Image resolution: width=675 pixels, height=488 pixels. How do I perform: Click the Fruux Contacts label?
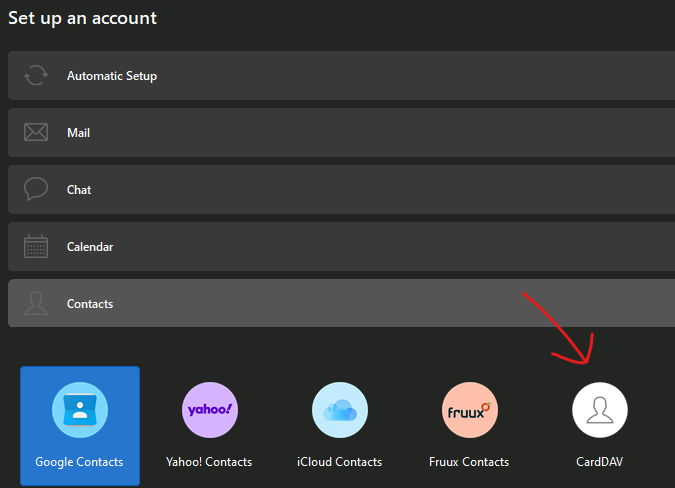[469, 462]
